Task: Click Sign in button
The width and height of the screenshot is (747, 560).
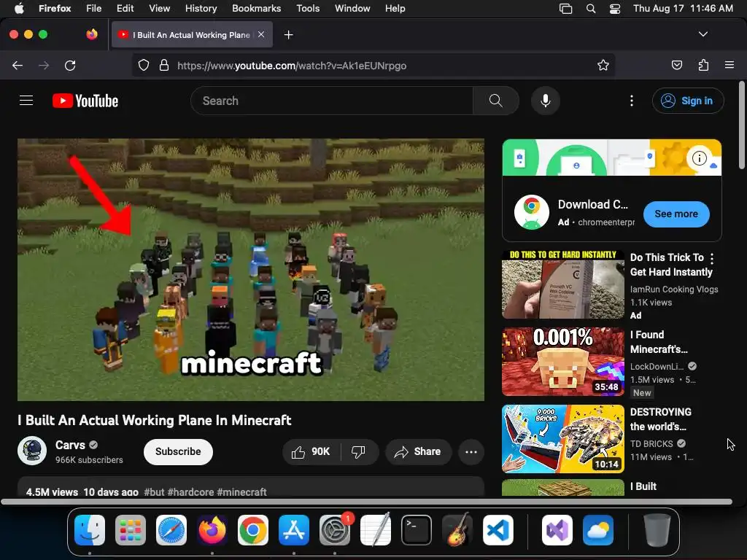Action: point(688,101)
